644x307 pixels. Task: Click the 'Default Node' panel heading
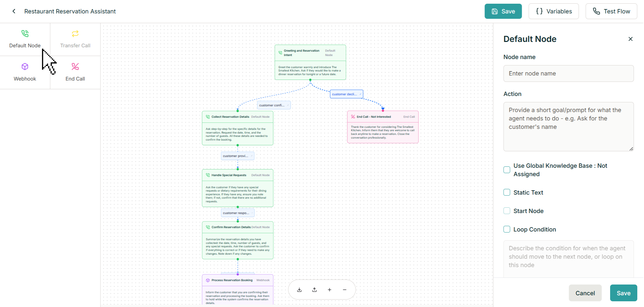point(530,39)
